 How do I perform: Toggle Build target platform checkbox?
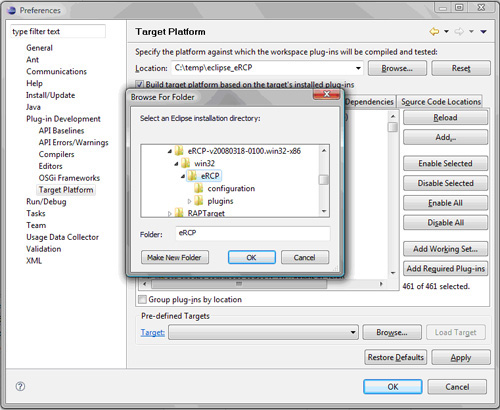(140, 84)
